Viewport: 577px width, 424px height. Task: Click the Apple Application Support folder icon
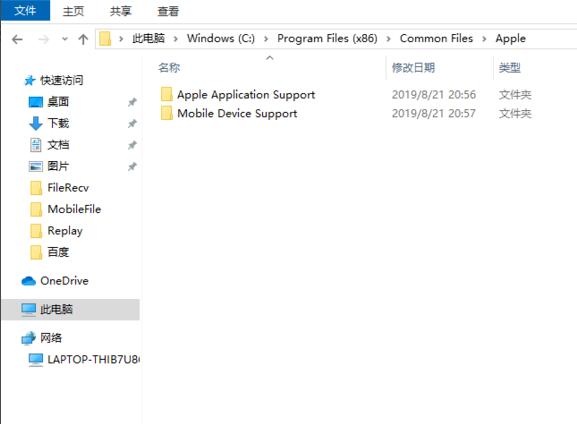[x=166, y=94]
